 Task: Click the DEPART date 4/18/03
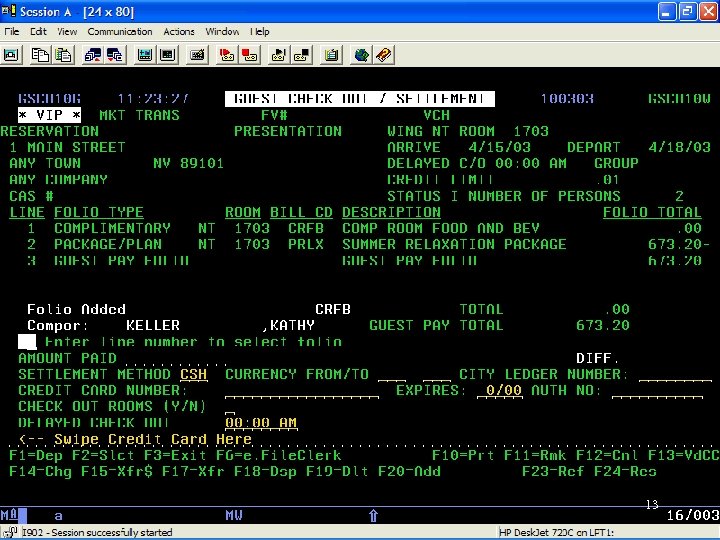click(680, 147)
